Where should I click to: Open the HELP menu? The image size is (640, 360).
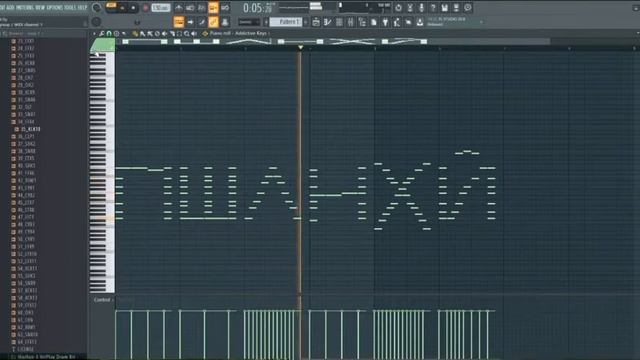(x=82, y=8)
